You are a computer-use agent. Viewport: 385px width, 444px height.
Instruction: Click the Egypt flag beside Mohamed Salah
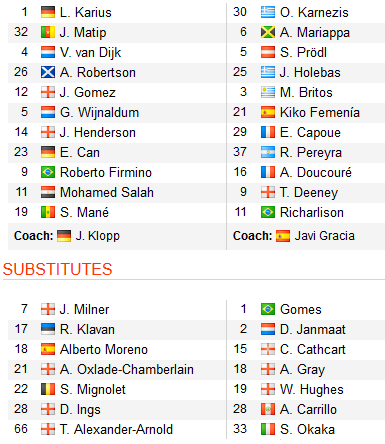48,192
